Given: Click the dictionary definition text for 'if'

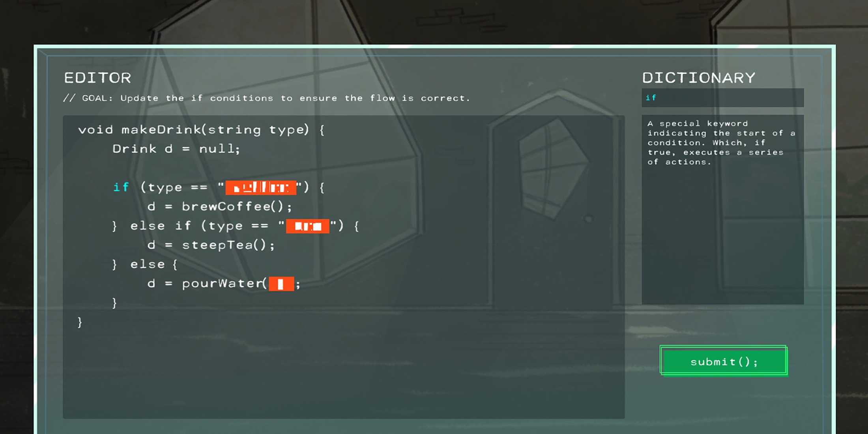Looking at the screenshot, I should (721, 142).
